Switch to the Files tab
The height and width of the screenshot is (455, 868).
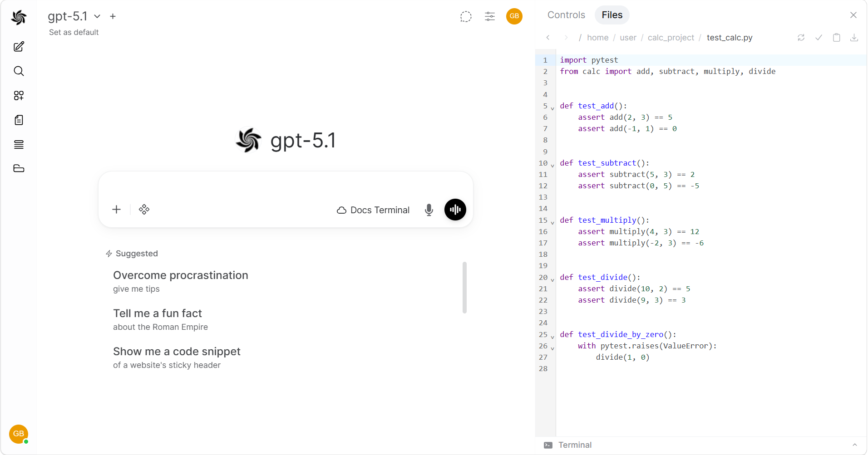[612, 15]
